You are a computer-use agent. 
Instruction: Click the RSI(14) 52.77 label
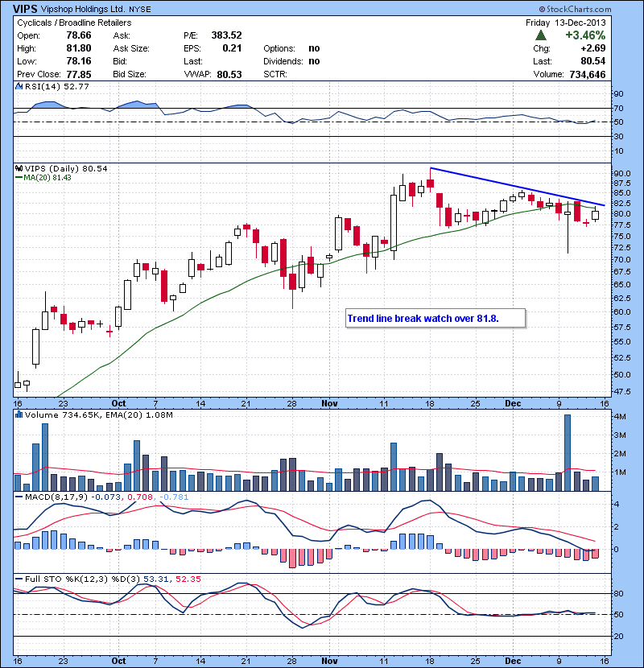tap(56, 86)
